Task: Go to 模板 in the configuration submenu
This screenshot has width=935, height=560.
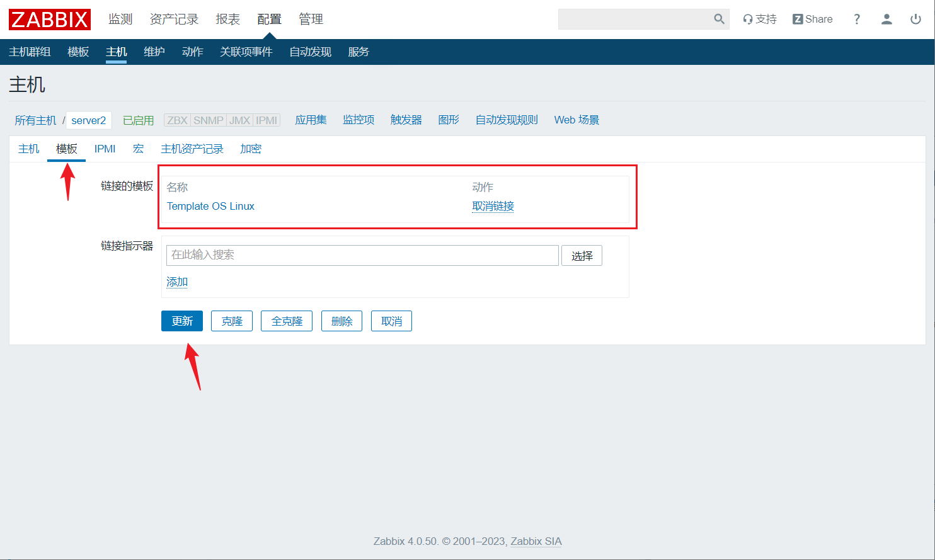Action: point(78,52)
